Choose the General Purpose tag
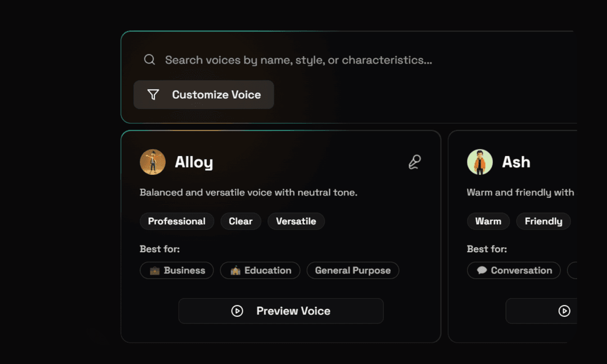 click(352, 271)
